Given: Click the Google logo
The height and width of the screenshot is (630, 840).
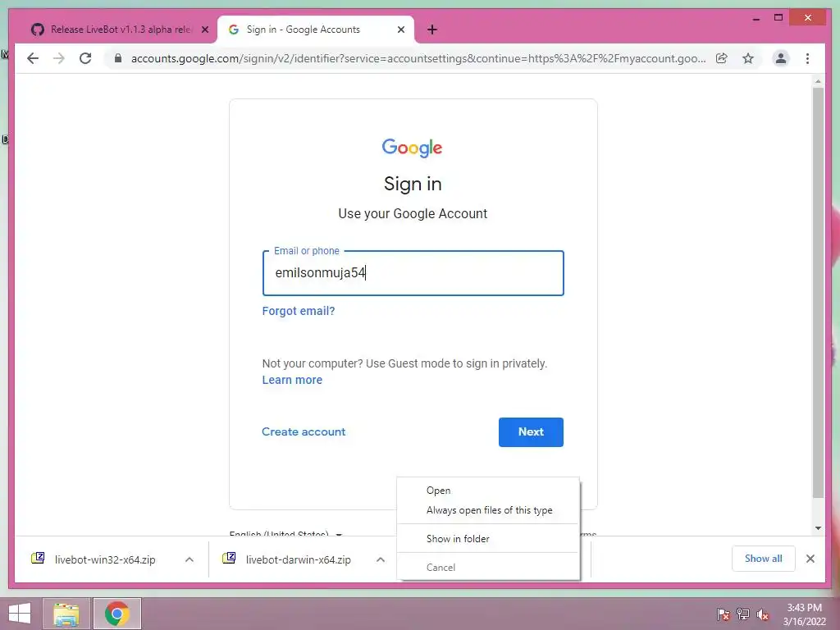Looking at the screenshot, I should click(x=412, y=148).
